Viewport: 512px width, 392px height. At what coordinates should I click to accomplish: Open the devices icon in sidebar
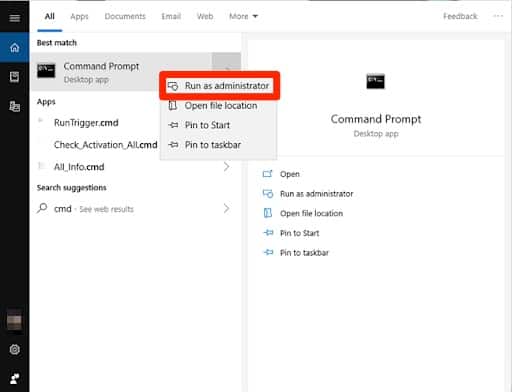pos(14,106)
